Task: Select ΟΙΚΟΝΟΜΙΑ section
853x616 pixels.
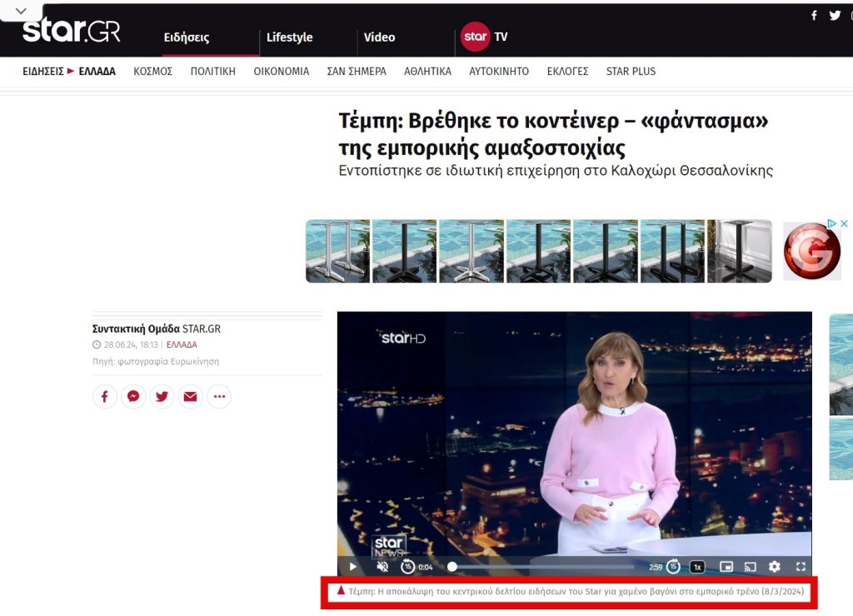Action: (x=282, y=72)
